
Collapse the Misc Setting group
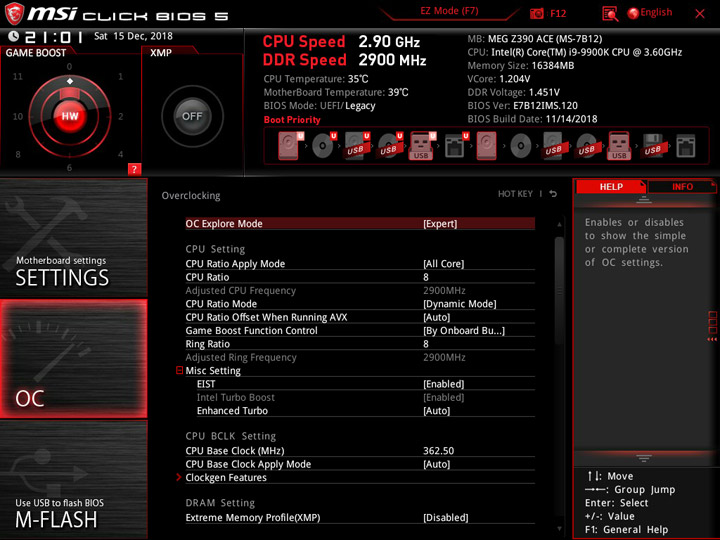click(x=180, y=370)
